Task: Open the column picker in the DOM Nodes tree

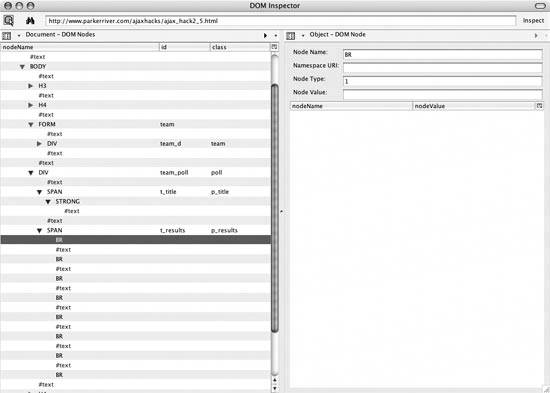Action: 274,47
